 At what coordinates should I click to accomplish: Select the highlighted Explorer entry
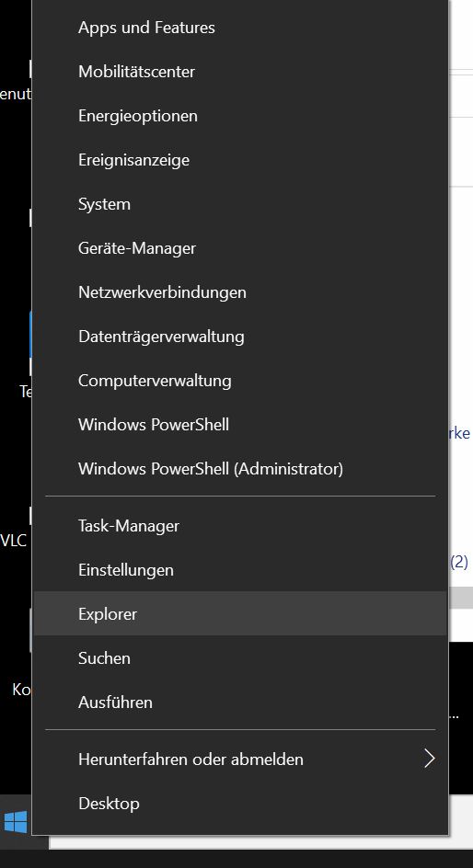240,614
